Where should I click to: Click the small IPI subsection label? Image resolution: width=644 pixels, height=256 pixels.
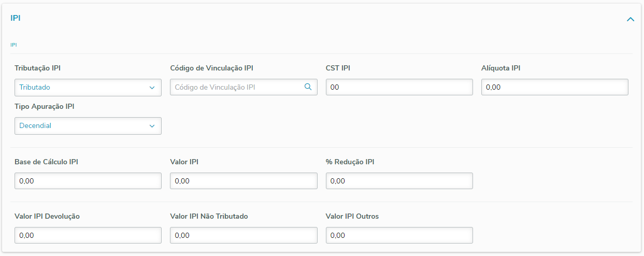pyautogui.click(x=13, y=45)
